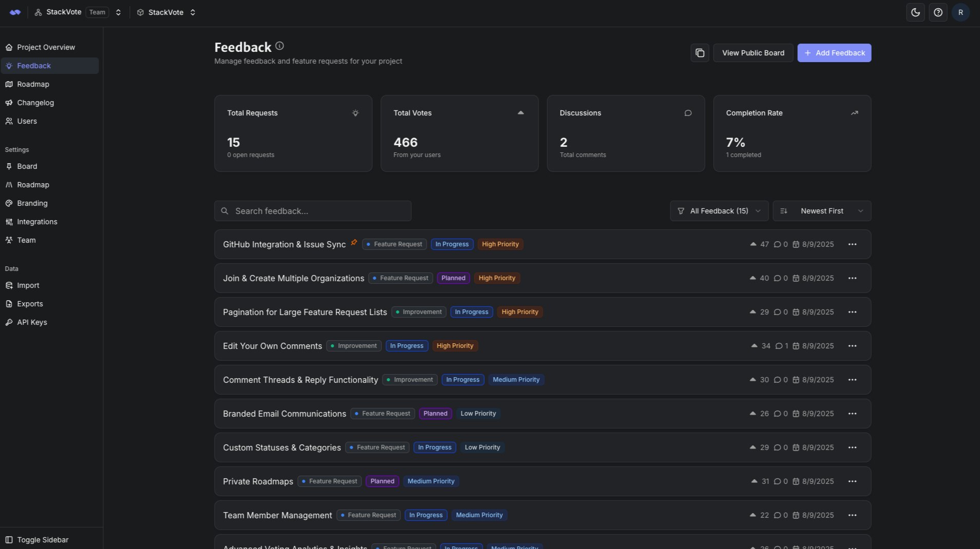
Task: Open the Newest First sort dropdown
Action: click(x=821, y=210)
